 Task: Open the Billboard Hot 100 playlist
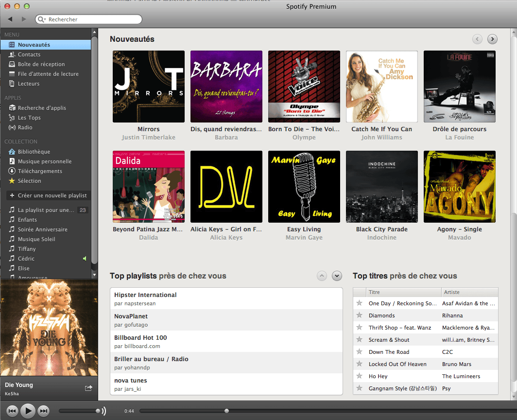point(226,341)
